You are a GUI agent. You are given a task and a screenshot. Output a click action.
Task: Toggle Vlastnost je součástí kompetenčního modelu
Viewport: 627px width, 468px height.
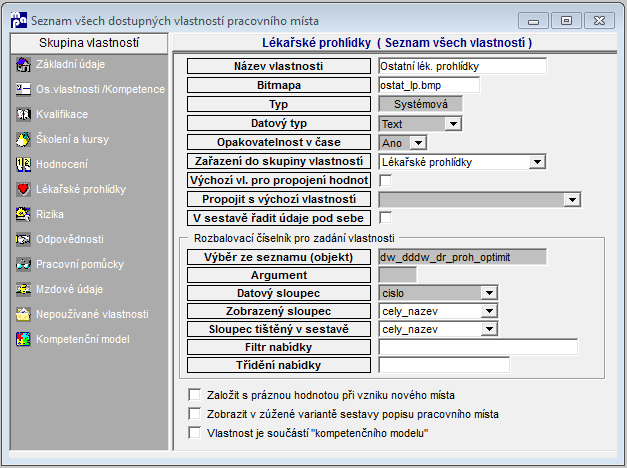click(x=194, y=432)
